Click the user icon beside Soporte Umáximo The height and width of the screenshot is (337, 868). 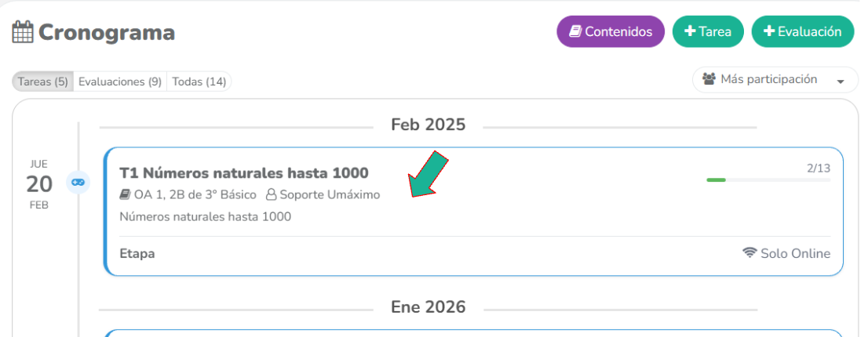click(x=272, y=194)
